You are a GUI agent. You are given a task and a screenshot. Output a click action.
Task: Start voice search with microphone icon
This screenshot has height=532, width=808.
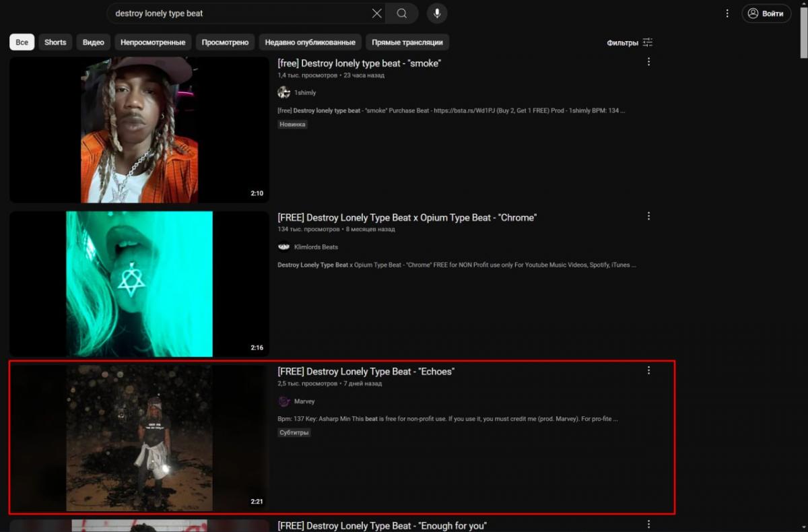pos(437,13)
